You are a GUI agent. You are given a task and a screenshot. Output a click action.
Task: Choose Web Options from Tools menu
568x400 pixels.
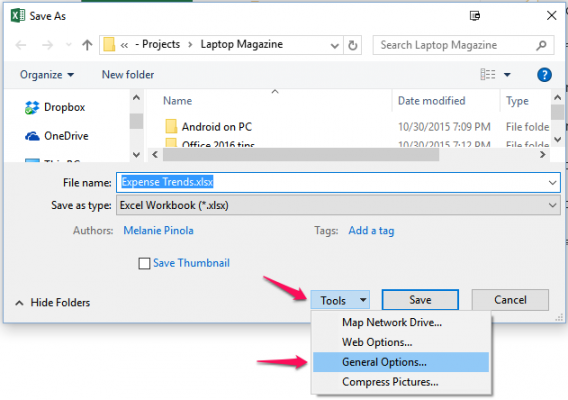(x=401, y=342)
